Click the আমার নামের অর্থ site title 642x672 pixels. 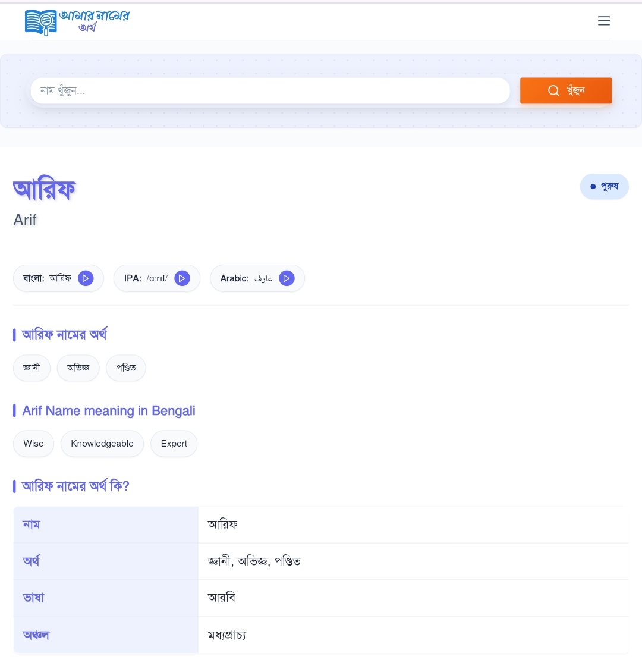click(94, 20)
